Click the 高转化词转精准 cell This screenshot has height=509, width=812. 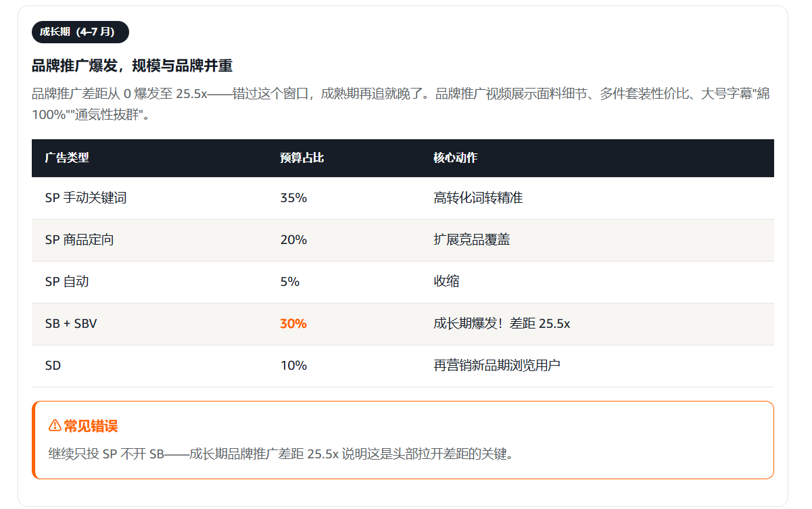[x=478, y=198]
